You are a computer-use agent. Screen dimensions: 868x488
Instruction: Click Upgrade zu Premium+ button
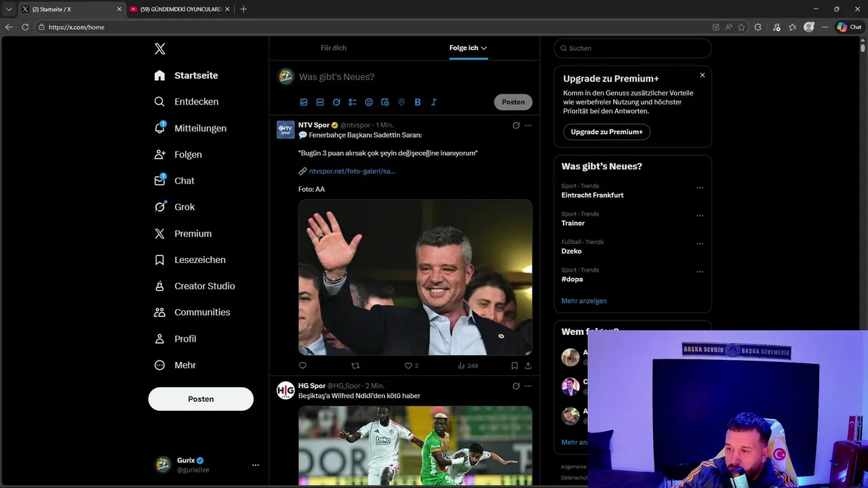(x=607, y=132)
